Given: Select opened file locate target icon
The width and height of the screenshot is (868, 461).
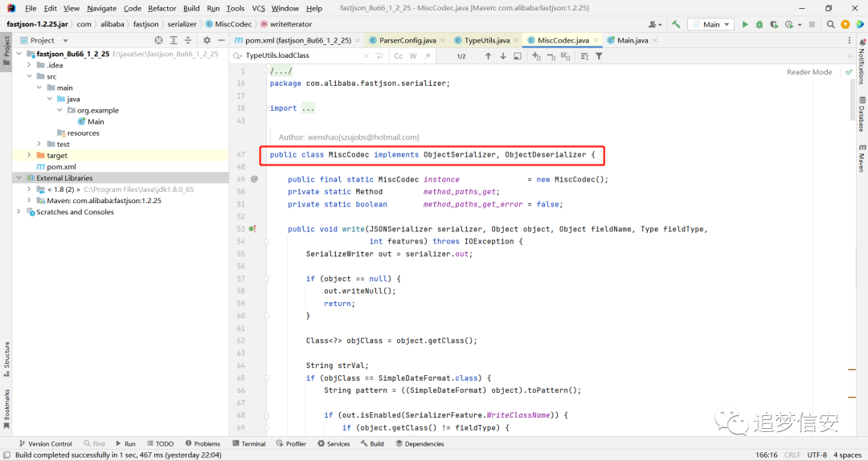Looking at the screenshot, I should (159, 40).
